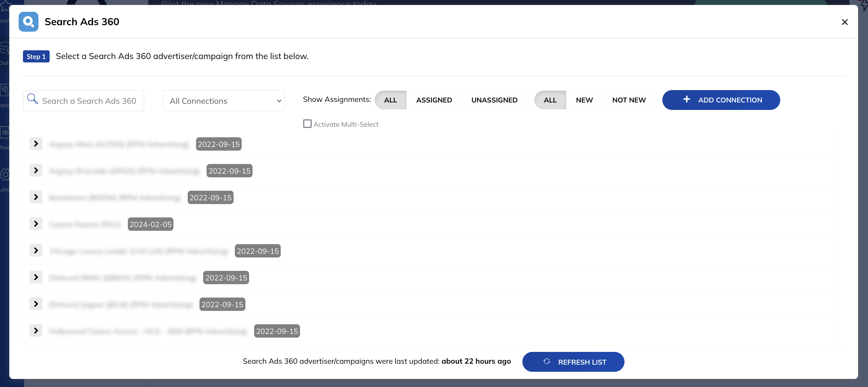
Task: Expand the last visible advertiser row
Action: coord(36,331)
